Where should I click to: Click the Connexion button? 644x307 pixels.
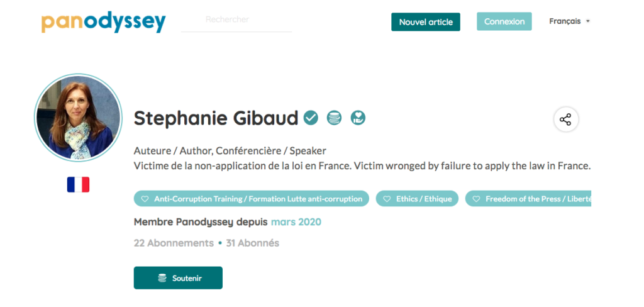pyautogui.click(x=504, y=21)
